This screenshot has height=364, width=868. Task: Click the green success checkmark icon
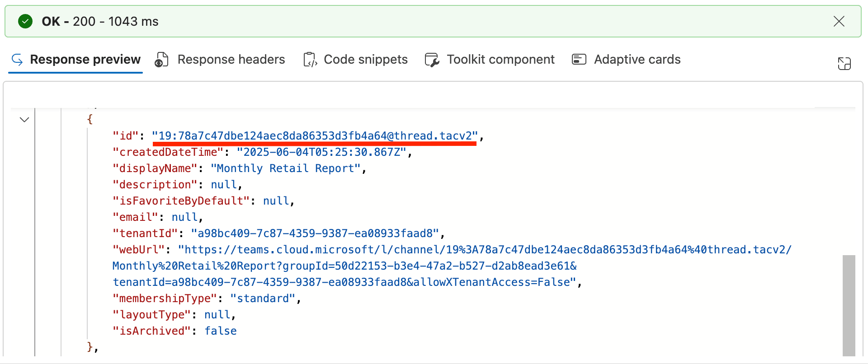(x=25, y=21)
